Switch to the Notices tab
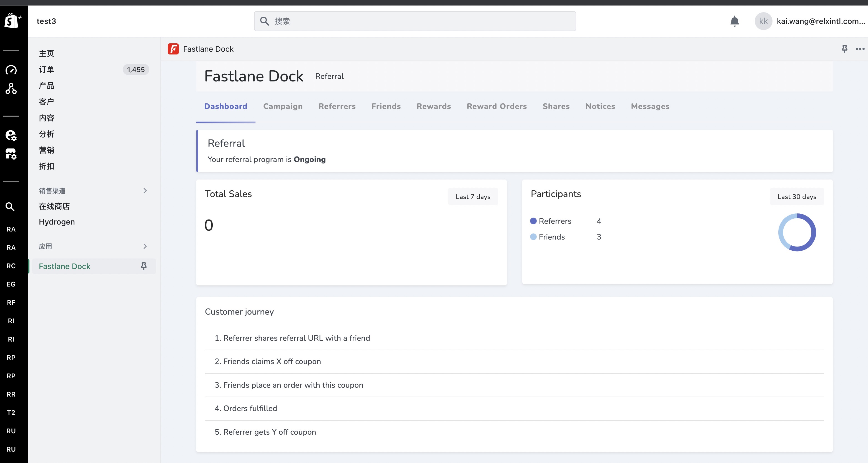Image resolution: width=868 pixels, height=463 pixels. [600, 106]
